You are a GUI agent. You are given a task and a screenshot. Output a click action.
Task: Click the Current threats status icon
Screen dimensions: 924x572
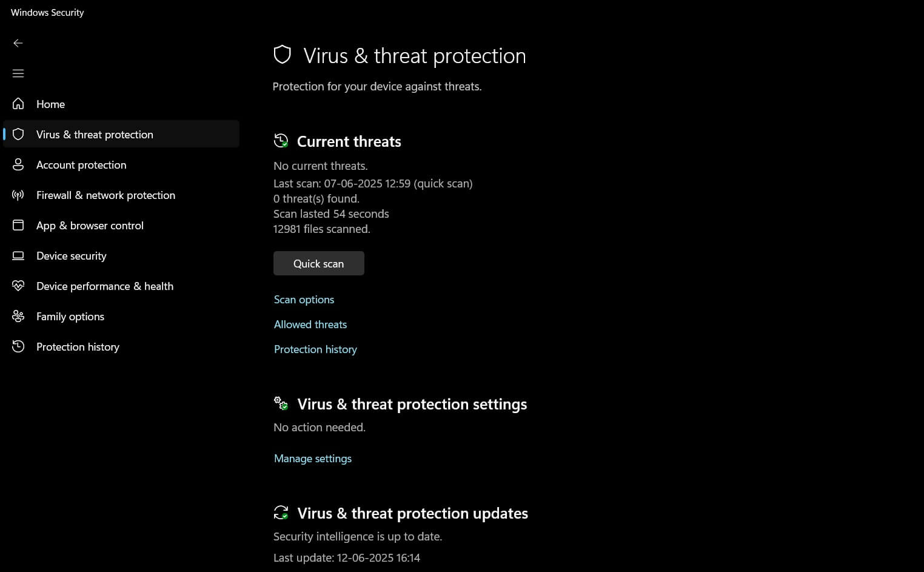[x=281, y=140]
